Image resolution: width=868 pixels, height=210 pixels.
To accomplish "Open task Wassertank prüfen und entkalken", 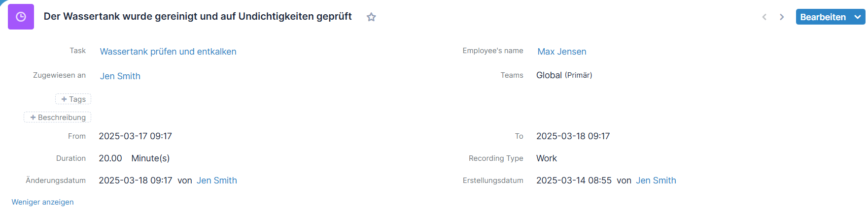I will pyautogui.click(x=168, y=52).
